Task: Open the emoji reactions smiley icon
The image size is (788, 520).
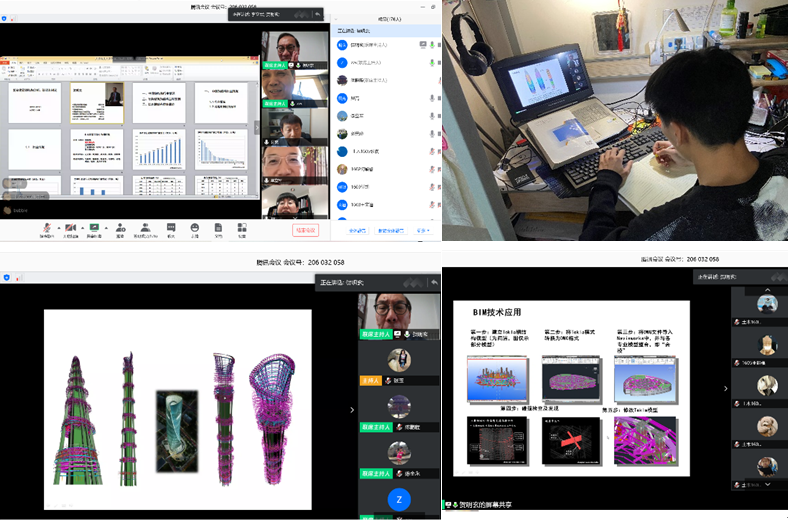Action: (194, 228)
